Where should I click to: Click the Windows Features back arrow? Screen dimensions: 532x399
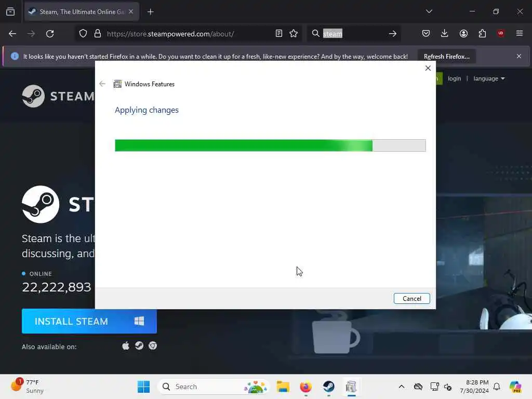(102, 84)
